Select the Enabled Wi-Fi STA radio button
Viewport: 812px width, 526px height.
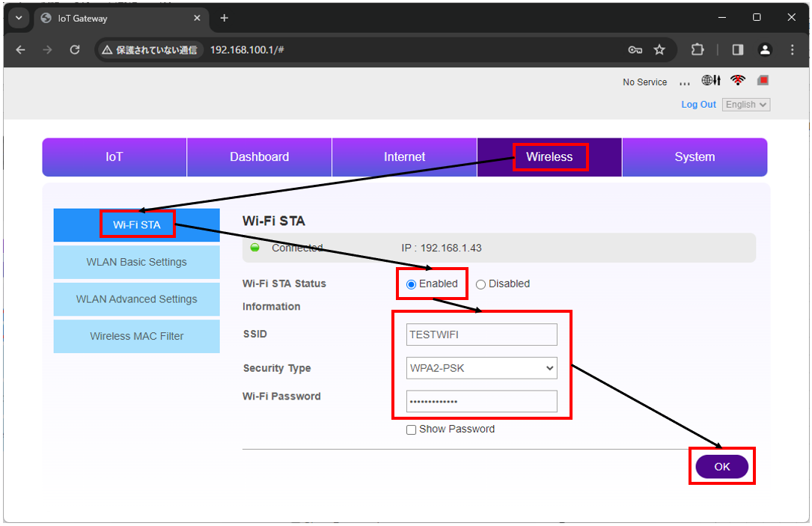411,284
